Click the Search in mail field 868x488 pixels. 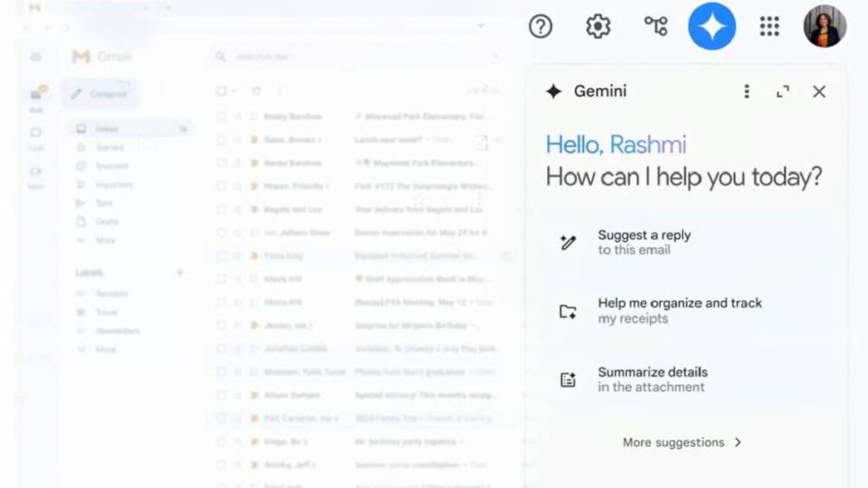coord(339,57)
